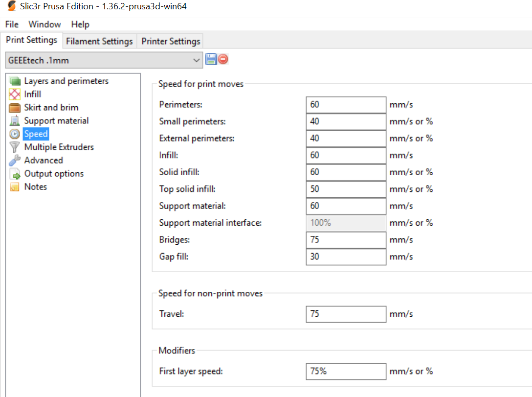Image resolution: width=532 pixels, height=397 pixels.
Task: Select the Multiple Extruders funnel icon
Action: pyautogui.click(x=15, y=147)
